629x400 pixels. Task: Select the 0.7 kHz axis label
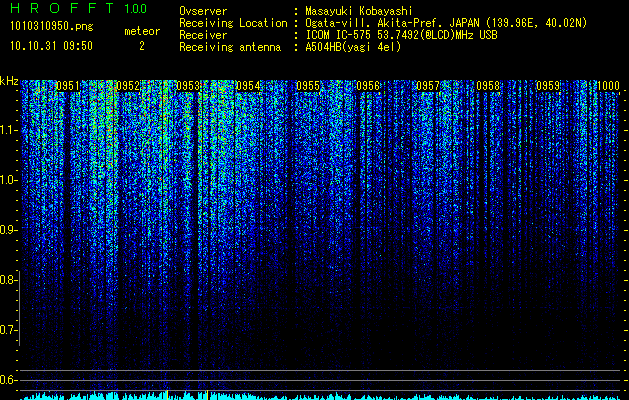point(7,330)
